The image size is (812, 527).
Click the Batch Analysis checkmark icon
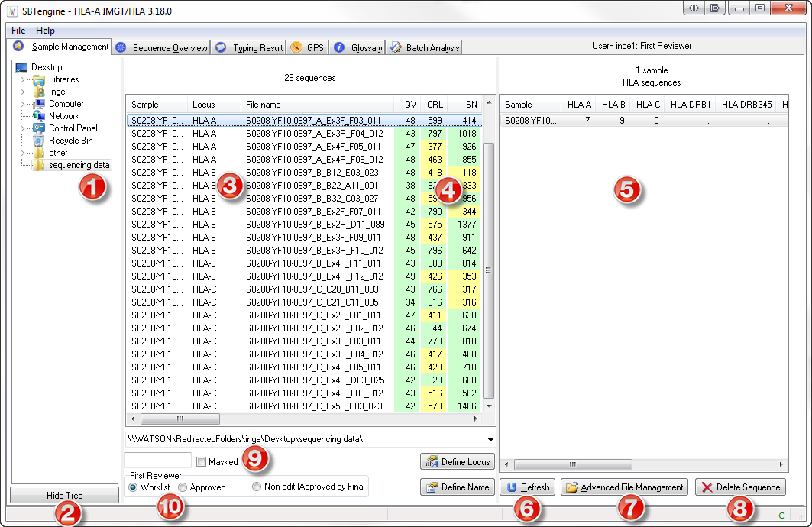396,47
